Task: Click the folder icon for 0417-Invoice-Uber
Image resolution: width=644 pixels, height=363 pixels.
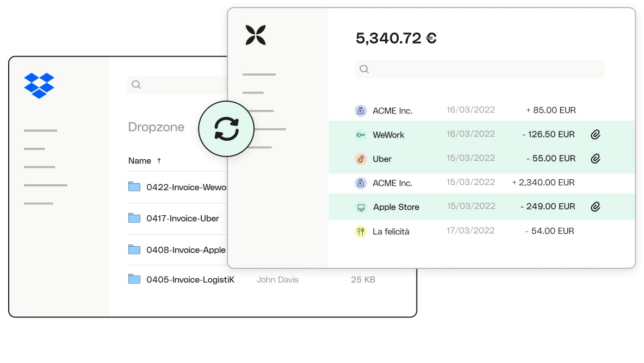Action: pos(134,218)
